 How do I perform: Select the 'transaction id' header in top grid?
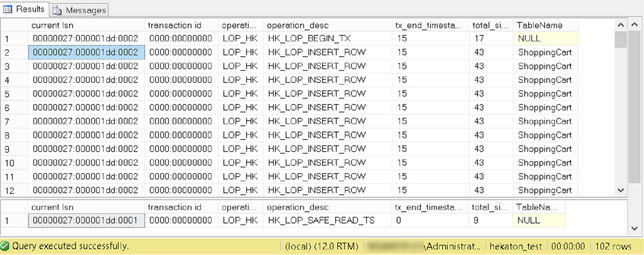pos(181,25)
